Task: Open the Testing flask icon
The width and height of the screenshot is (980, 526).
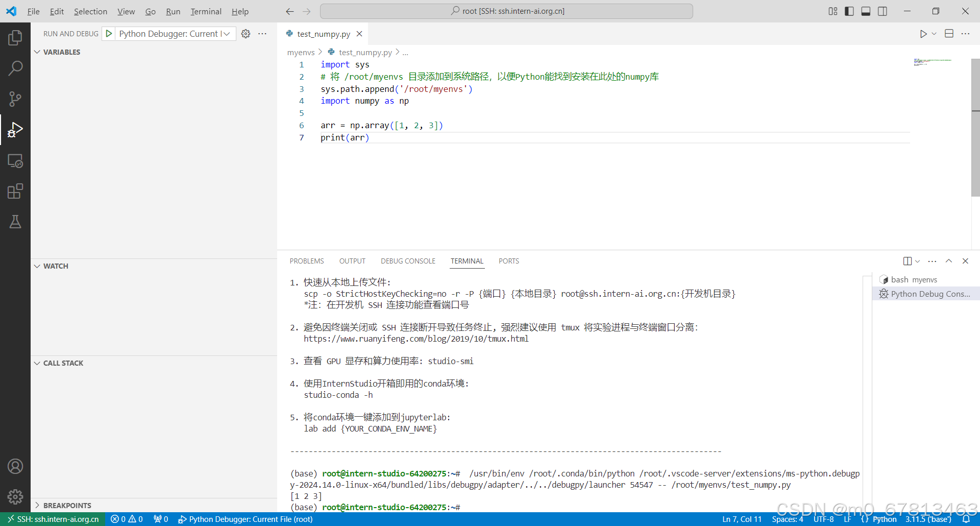Action: click(x=15, y=221)
